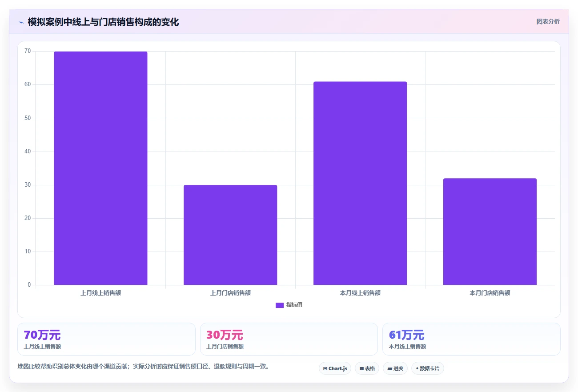Click the 指标值 legend text

tap(294, 305)
